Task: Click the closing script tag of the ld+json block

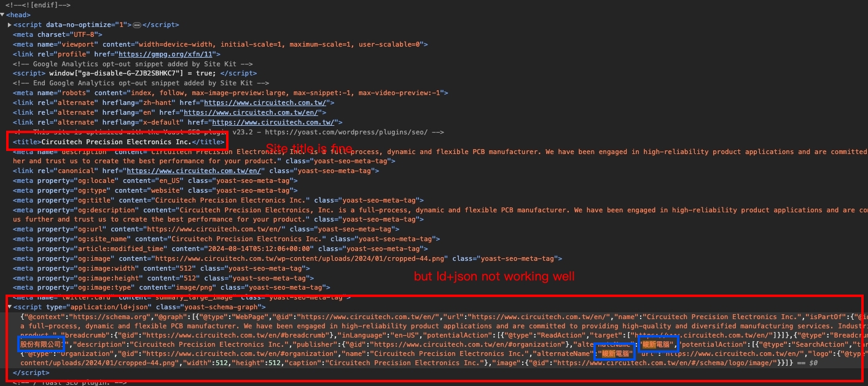Action: pos(31,372)
